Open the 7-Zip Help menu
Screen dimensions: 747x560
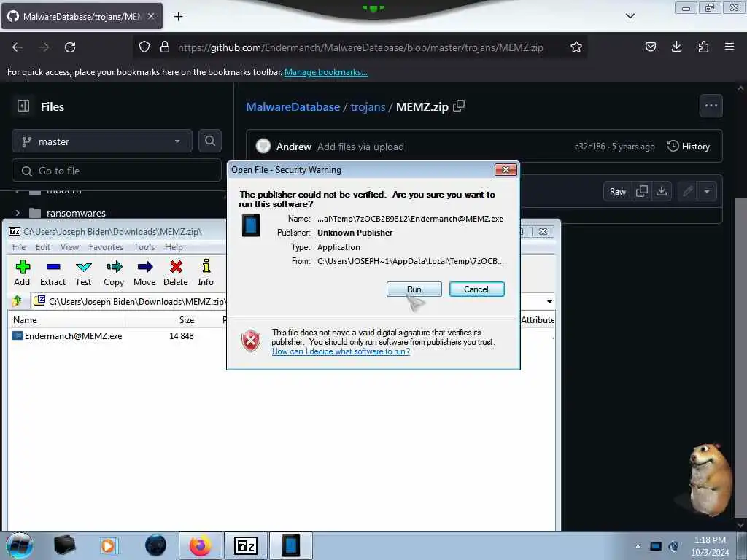pyautogui.click(x=174, y=246)
